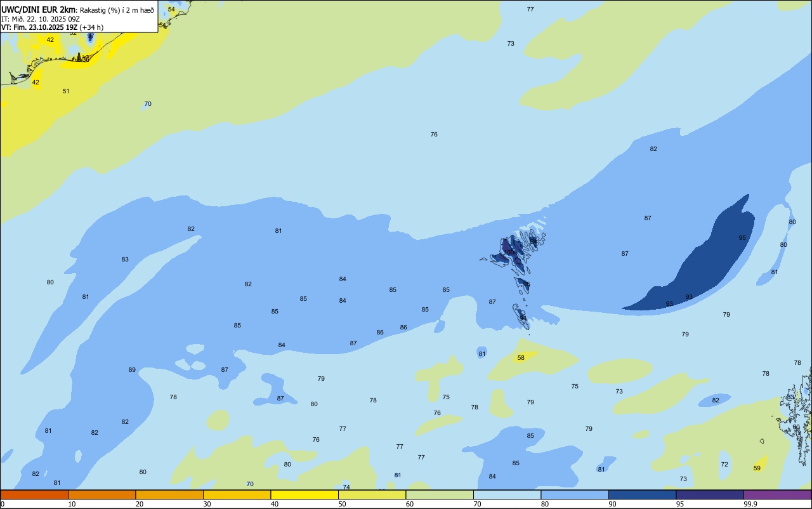The image size is (812, 509).
Task: Click the 95 value in the dark blue area
Action: coord(742,238)
